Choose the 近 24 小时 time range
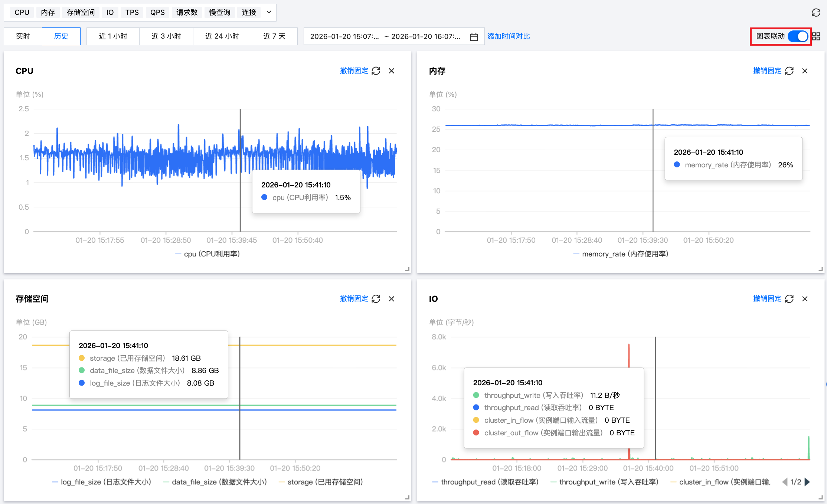The height and width of the screenshot is (504, 827). (x=222, y=36)
